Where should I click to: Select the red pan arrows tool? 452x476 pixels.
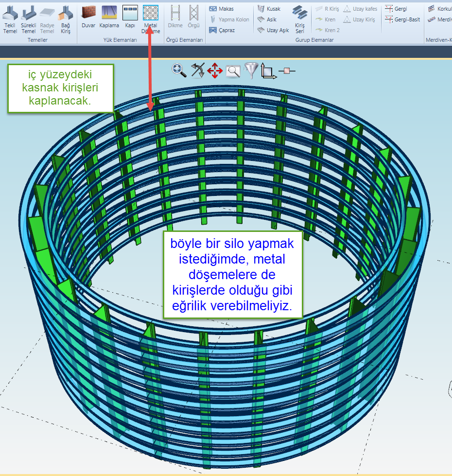(215, 71)
